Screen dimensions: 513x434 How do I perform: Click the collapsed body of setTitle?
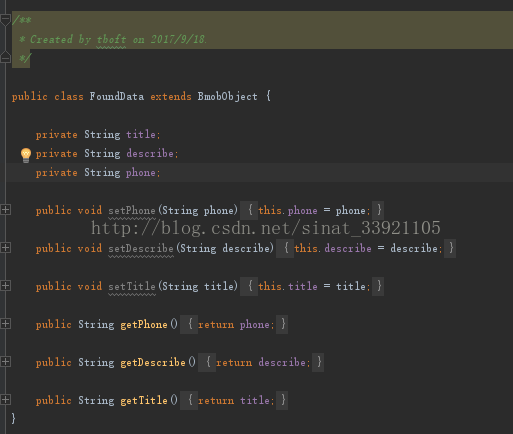point(312,287)
